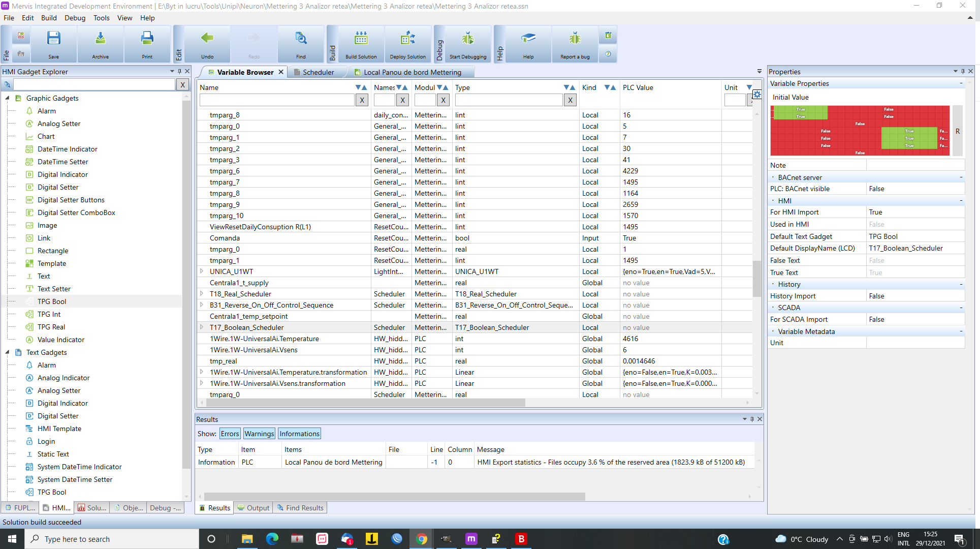The height and width of the screenshot is (549, 980).
Task: Click the Build Solution icon
Action: [x=361, y=39]
